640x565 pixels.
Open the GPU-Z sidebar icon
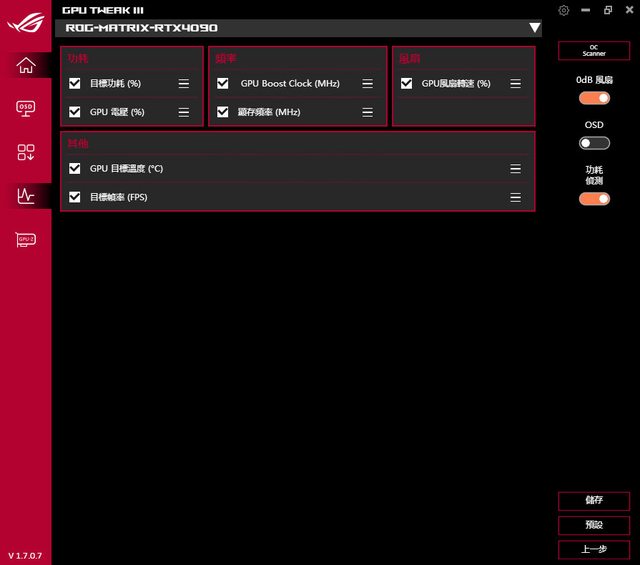click(x=26, y=240)
